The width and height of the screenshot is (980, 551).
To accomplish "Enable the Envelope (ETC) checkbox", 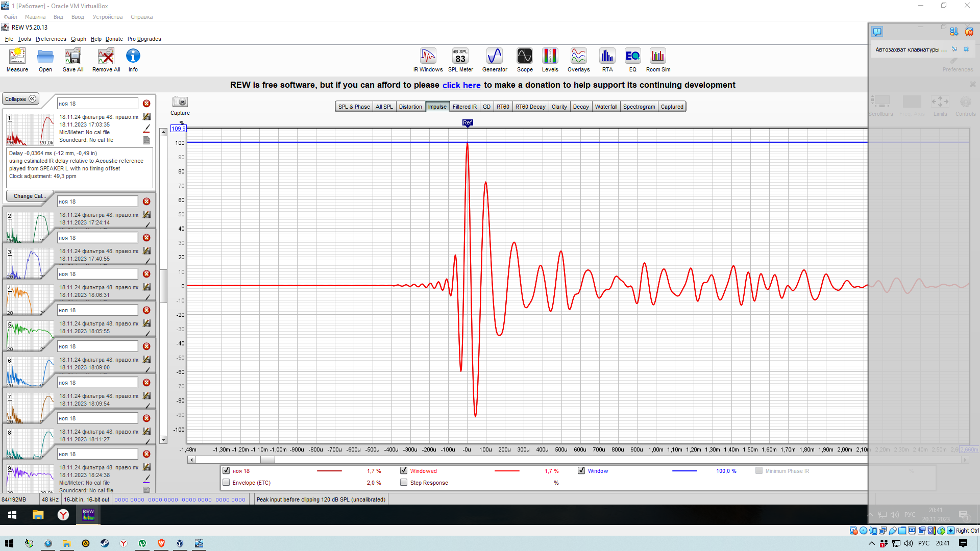I will 226,482.
